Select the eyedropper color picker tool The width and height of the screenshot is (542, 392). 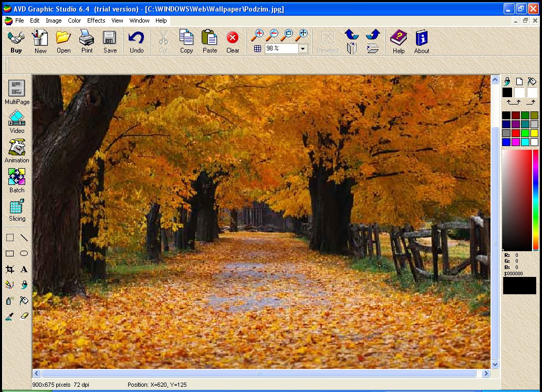pyautogui.click(x=9, y=316)
